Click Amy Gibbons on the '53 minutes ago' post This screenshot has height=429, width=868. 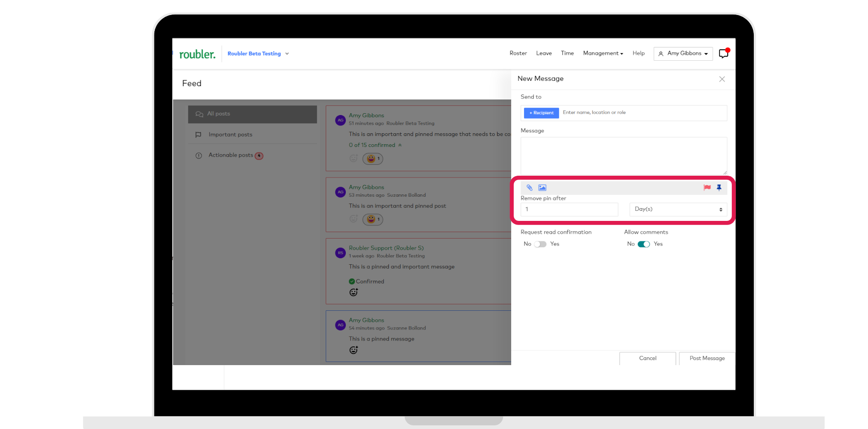pos(366,187)
